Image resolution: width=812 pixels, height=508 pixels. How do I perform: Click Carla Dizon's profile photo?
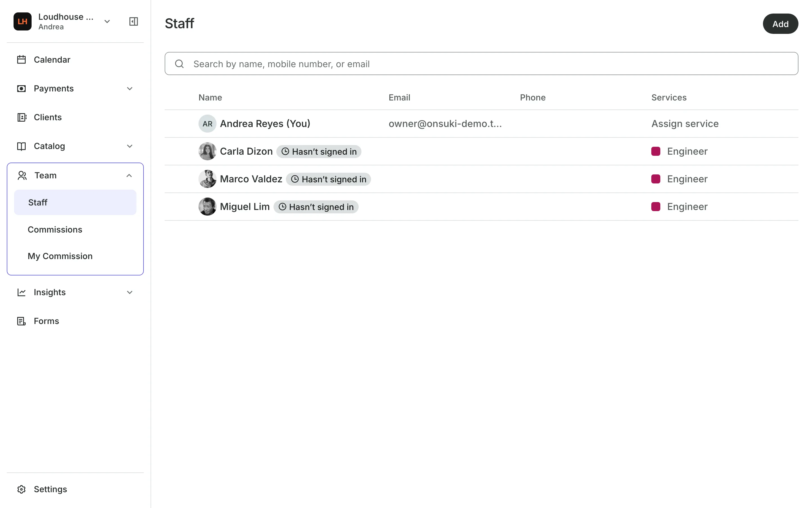click(207, 151)
